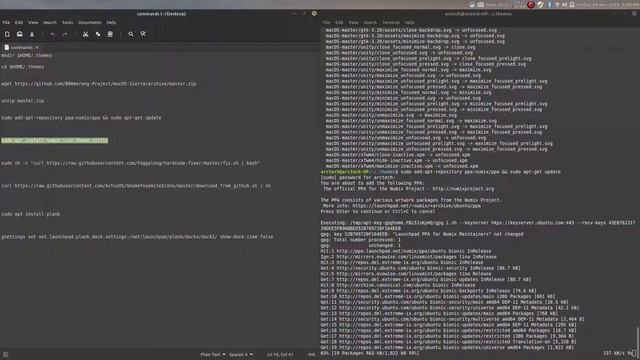
Task: Click the shield update icon in system tray
Action: click(540, 4)
